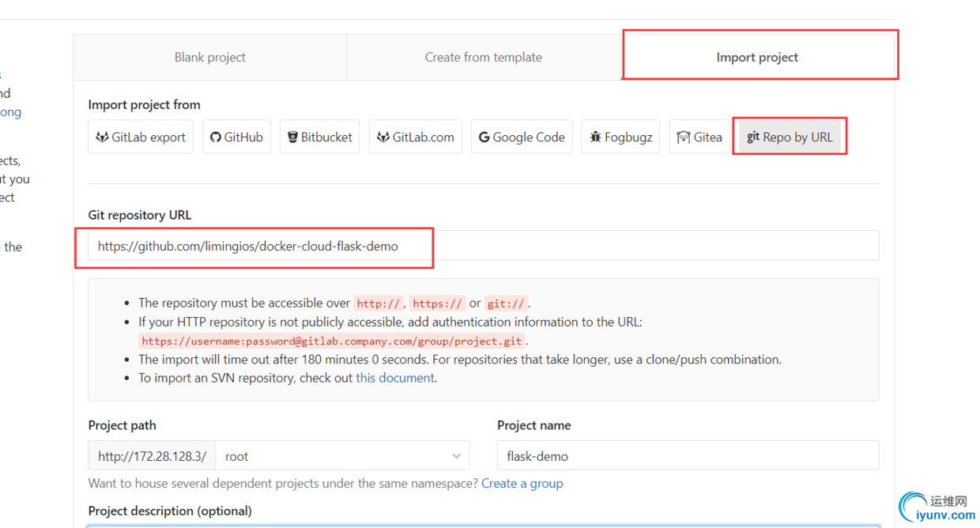980x528 pixels.
Task: Click the http:// protocol code text
Action: tap(379, 304)
